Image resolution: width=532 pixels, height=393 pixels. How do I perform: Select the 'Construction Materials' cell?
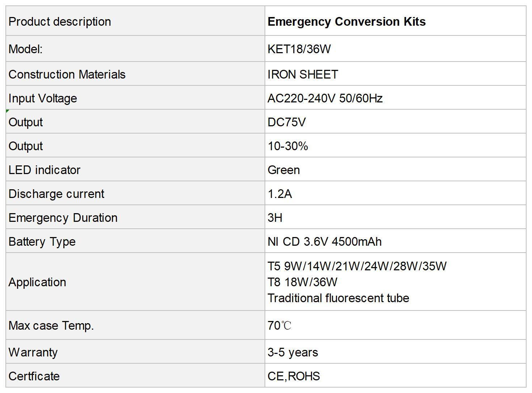[135, 74]
